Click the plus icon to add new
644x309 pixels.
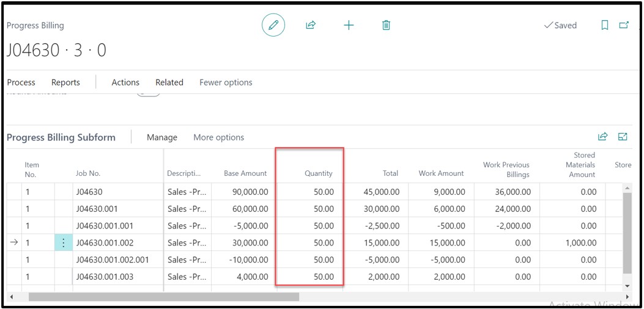tap(349, 25)
